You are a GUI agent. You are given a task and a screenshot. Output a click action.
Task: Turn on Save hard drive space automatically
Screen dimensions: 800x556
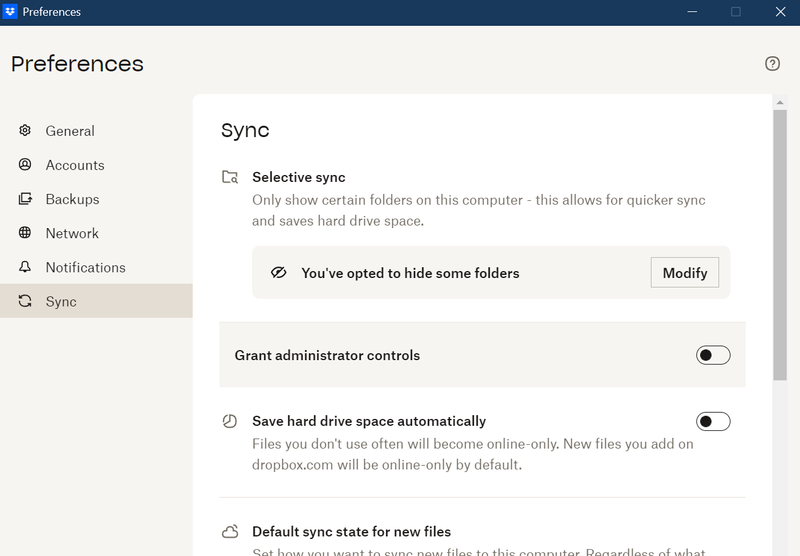713,421
